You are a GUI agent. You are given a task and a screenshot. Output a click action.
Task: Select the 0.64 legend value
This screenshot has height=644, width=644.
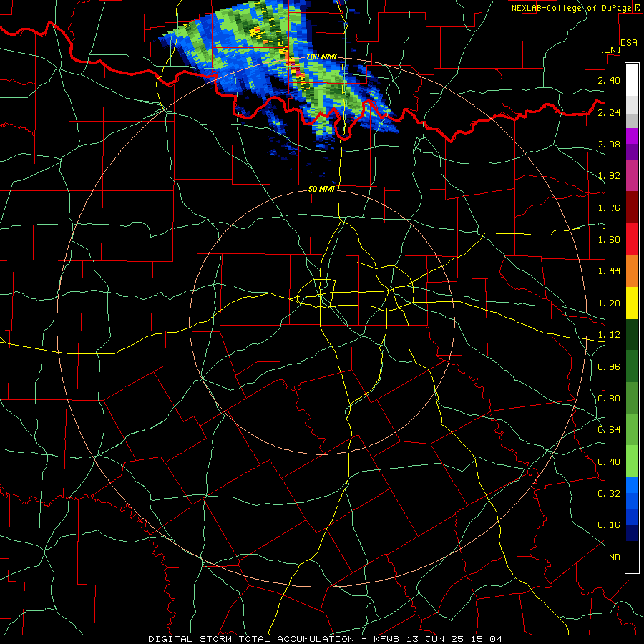(x=609, y=430)
